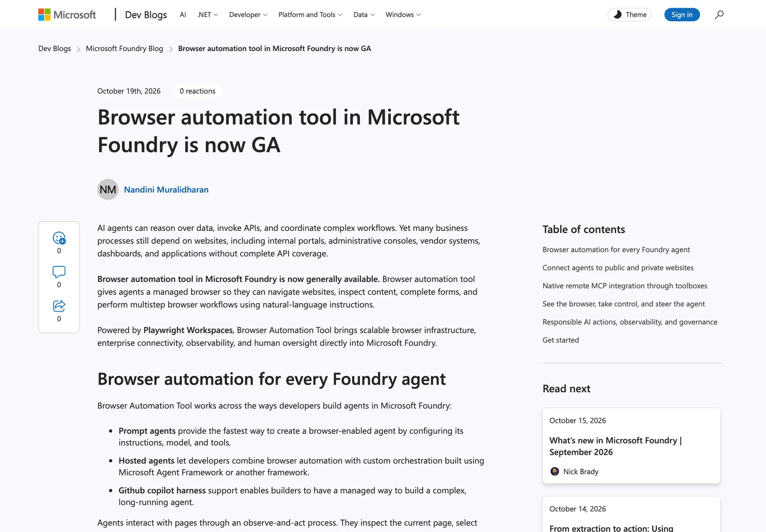
Task: Open the search magnifier icon
Action: 719,15
